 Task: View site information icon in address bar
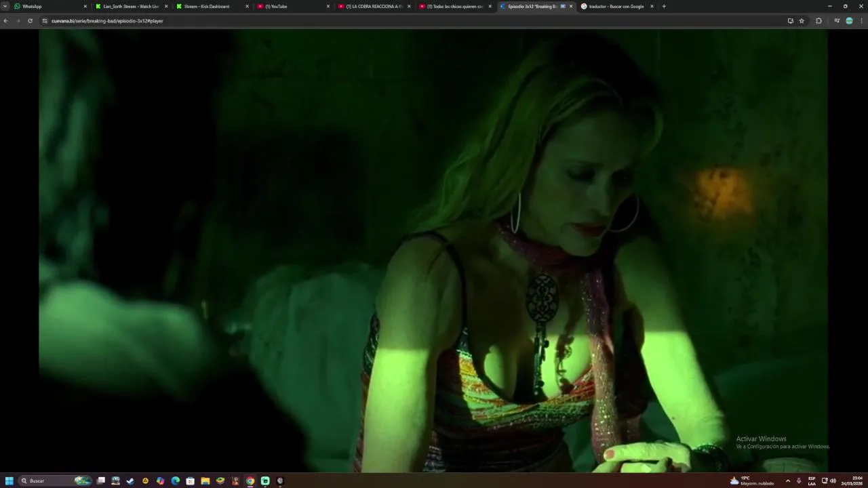coord(45,21)
